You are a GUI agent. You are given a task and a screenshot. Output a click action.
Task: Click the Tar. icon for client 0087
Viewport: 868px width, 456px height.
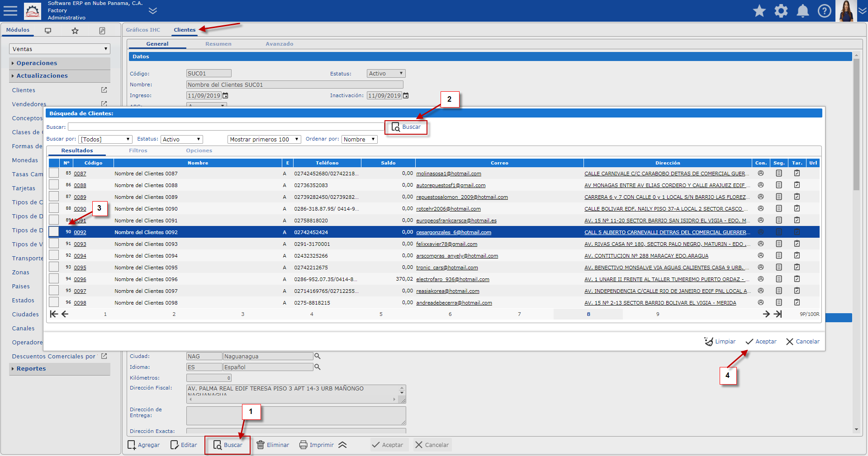tap(797, 173)
